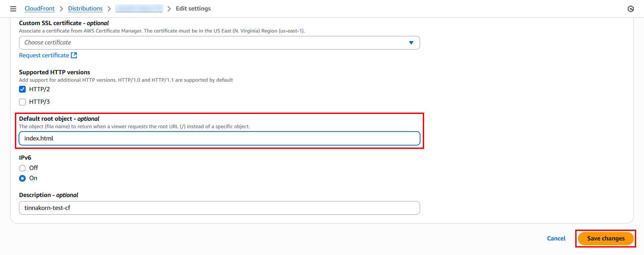Click breadcrumb chevron after CloudFront
This screenshot has height=255, width=644.
(61, 9)
